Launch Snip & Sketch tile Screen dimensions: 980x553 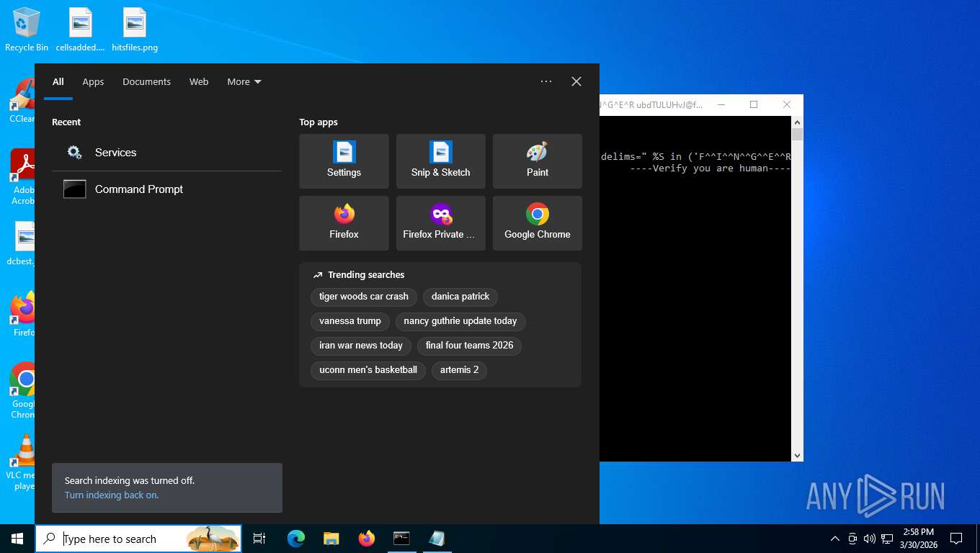tap(440, 161)
